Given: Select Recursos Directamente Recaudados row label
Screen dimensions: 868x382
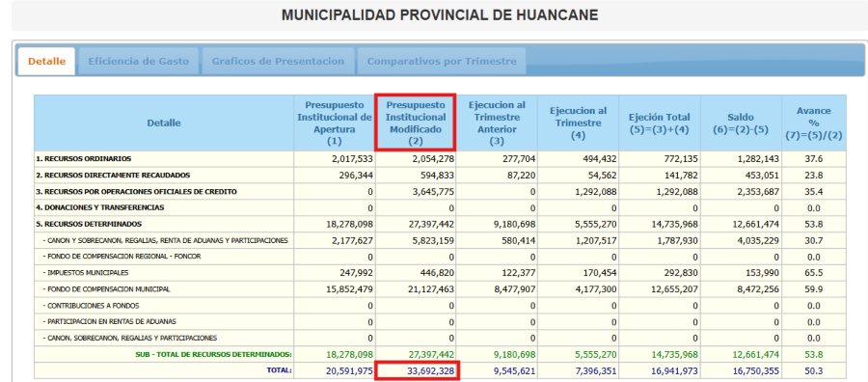Looking at the screenshot, I should click(113, 175).
